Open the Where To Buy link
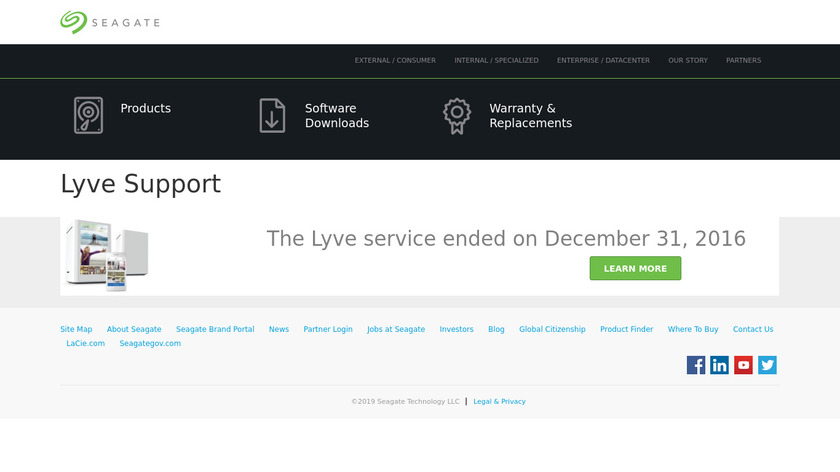This screenshot has width=840, height=472. click(x=693, y=329)
